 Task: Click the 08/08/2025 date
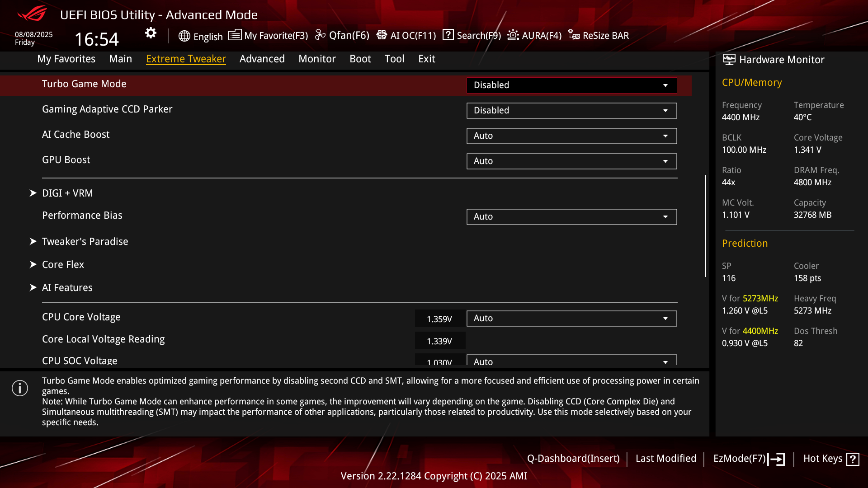click(x=34, y=35)
